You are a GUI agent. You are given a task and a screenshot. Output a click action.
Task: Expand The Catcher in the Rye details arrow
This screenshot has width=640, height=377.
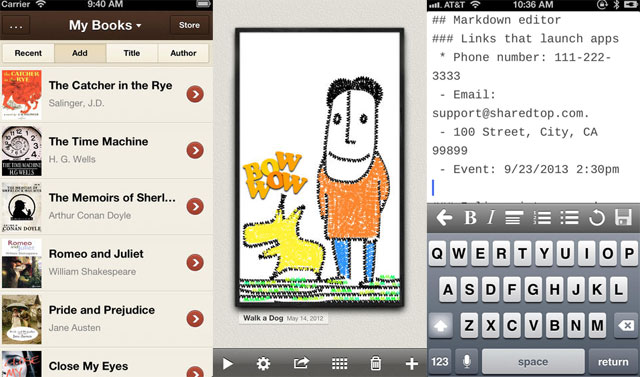pos(195,94)
